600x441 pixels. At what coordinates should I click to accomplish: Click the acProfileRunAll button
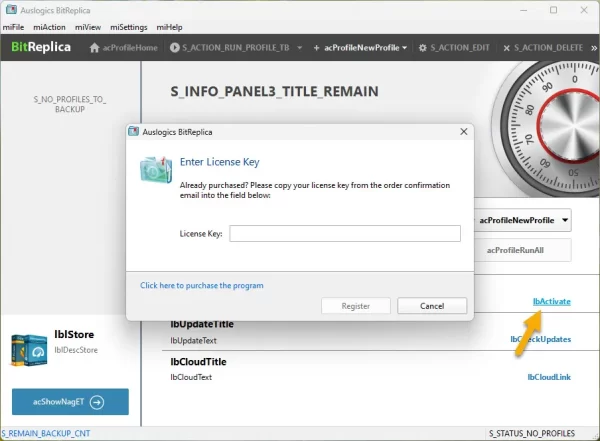(523, 250)
